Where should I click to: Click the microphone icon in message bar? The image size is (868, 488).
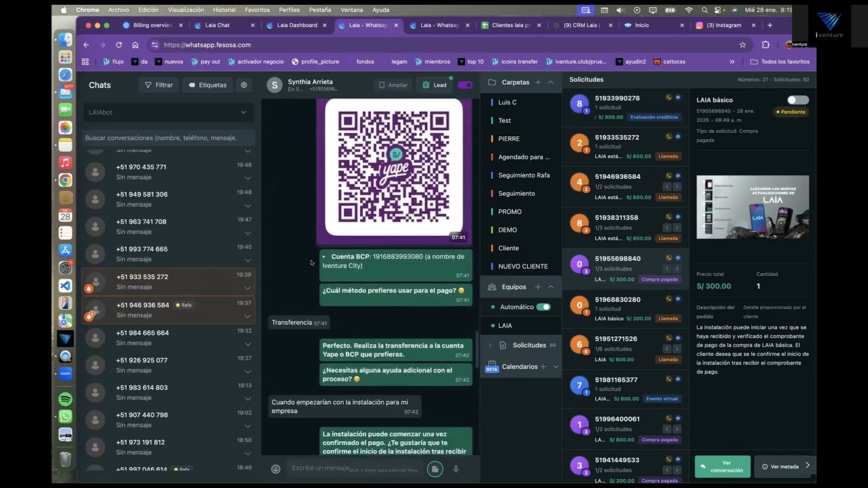[x=456, y=469]
